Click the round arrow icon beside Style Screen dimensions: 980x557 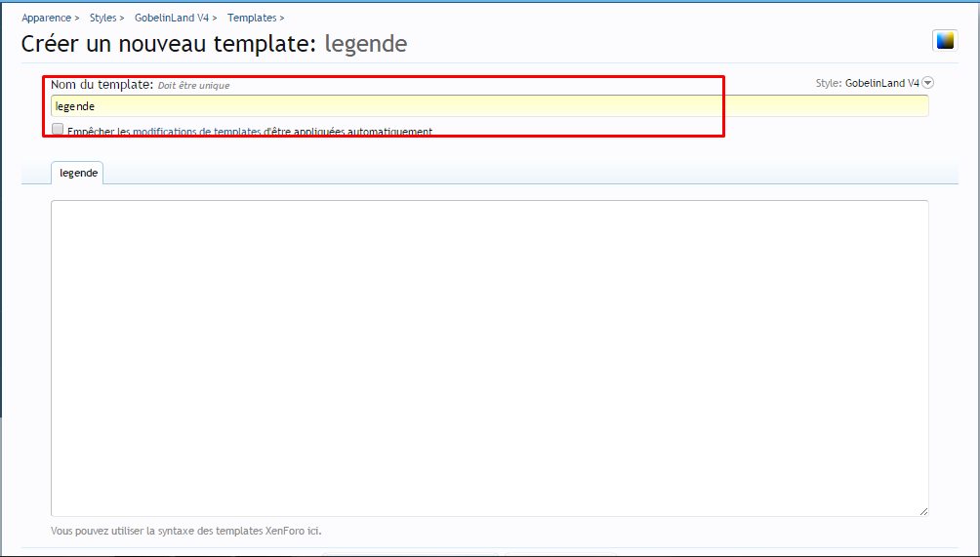(928, 83)
